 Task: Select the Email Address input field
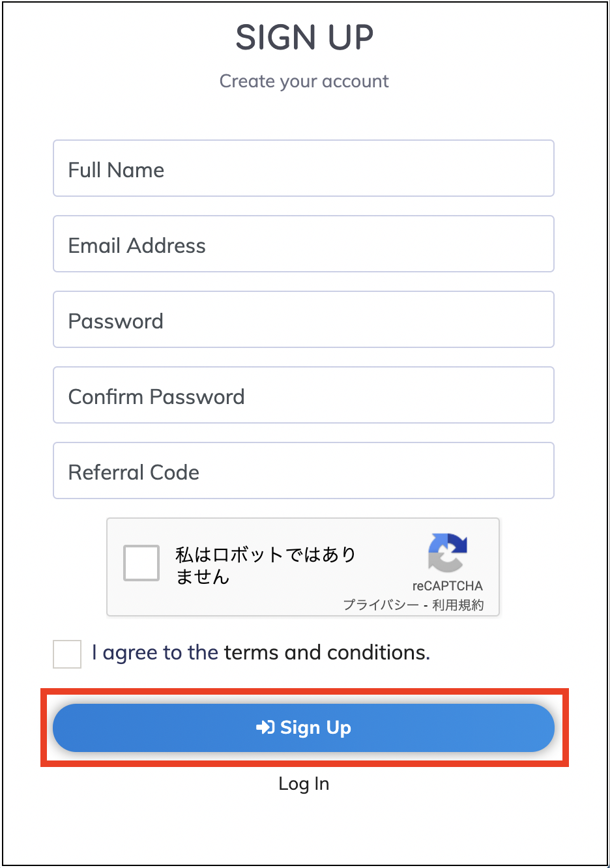pyautogui.click(x=304, y=244)
